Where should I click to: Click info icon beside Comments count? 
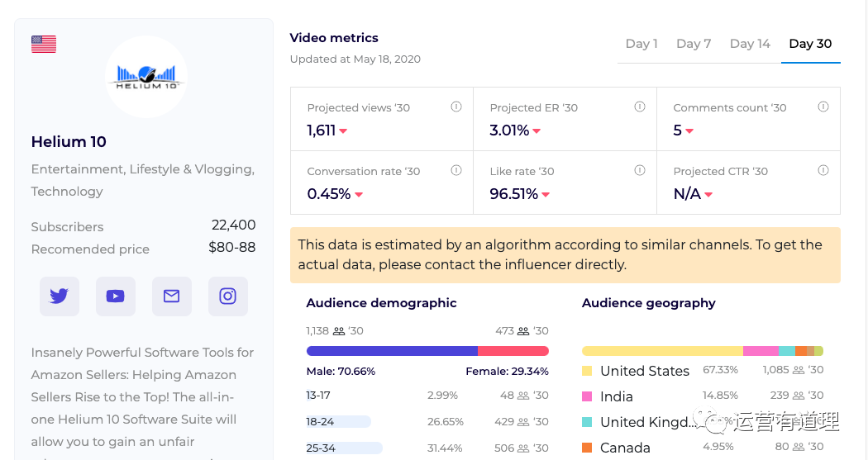pyautogui.click(x=823, y=107)
